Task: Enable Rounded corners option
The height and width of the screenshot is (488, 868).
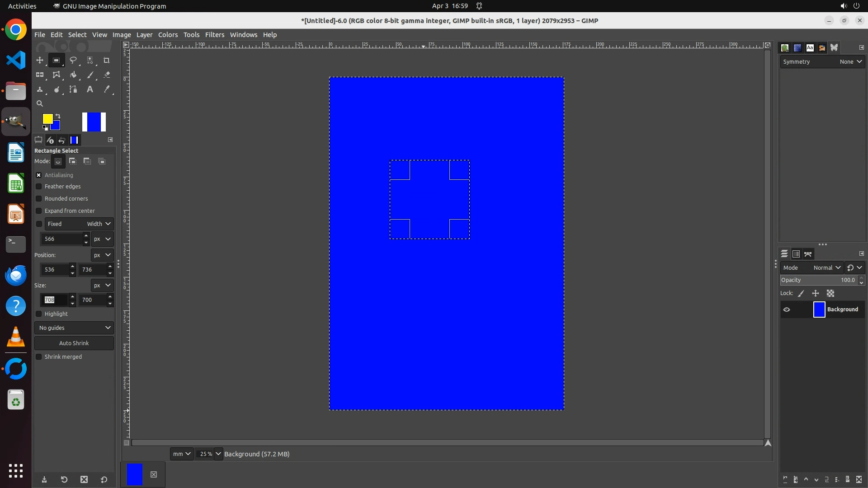Action: [39, 199]
